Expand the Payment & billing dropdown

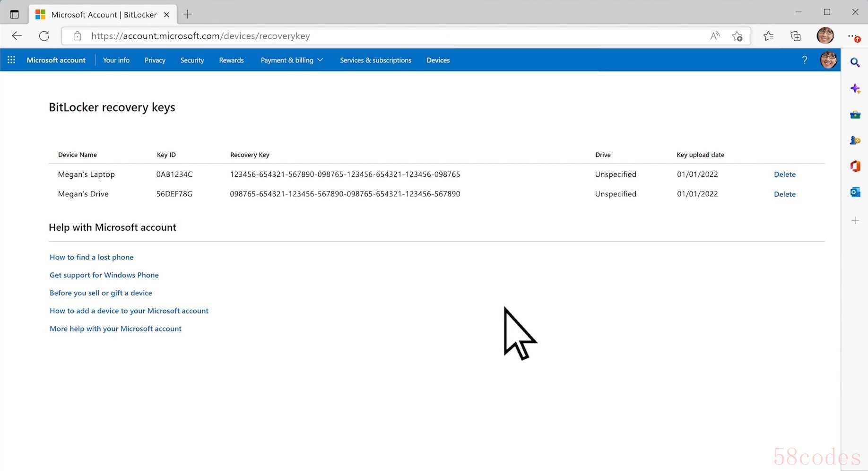tap(292, 60)
